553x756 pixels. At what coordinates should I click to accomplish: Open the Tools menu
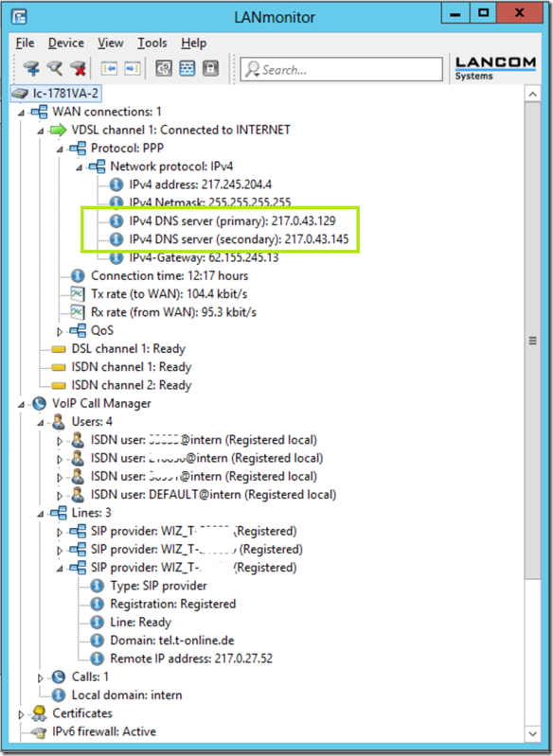tap(152, 43)
